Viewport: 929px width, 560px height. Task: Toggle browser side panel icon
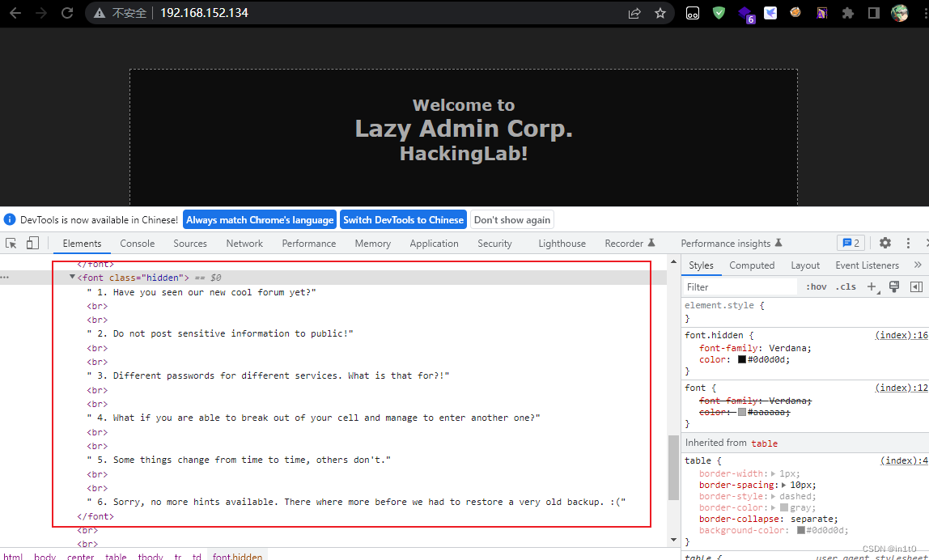pyautogui.click(x=873, y=13)
